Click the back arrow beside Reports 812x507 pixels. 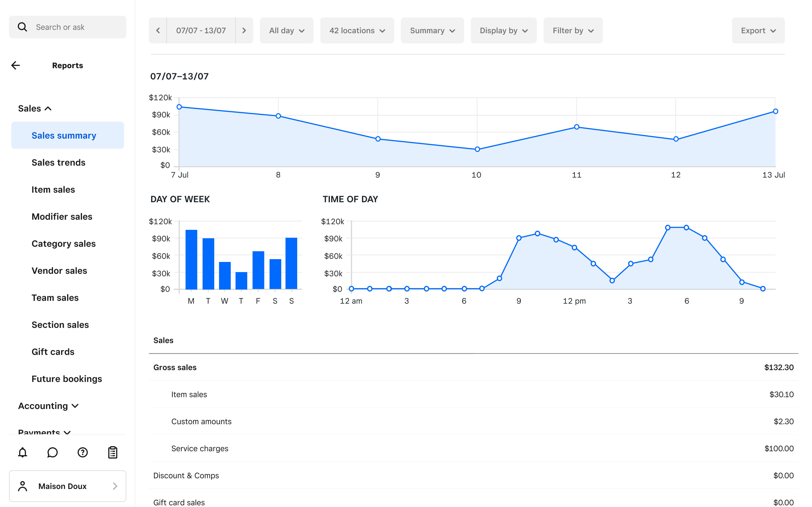16,65
